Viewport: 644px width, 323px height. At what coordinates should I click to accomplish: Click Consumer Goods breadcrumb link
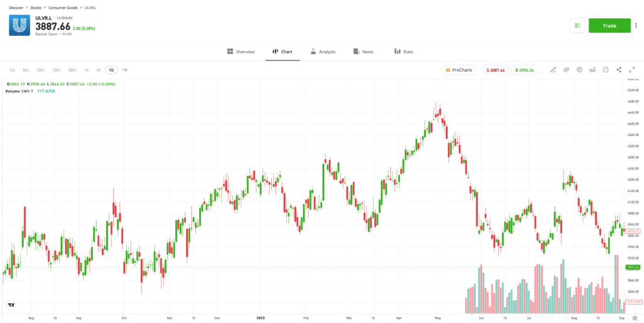(x=63, y=8)
